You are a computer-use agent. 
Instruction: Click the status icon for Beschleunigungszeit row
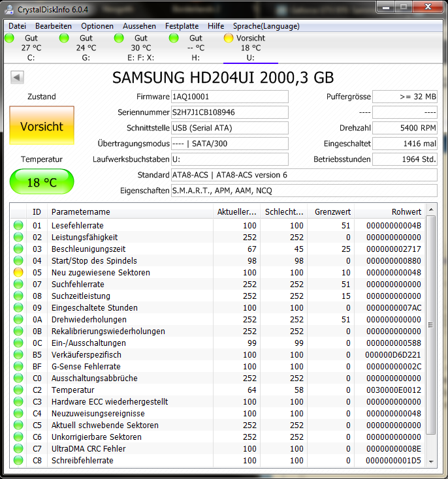click(18, 249)
